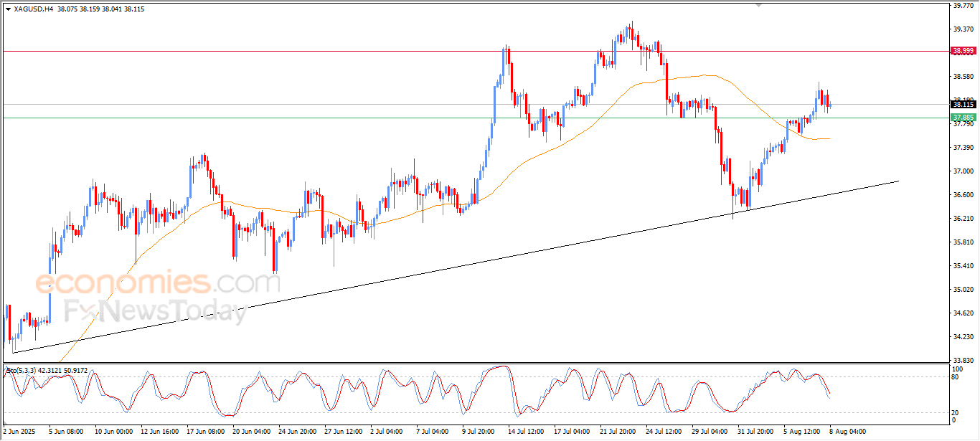Click the black 38.115 current price tag
980x441 pixels.
tap(962, 104)
